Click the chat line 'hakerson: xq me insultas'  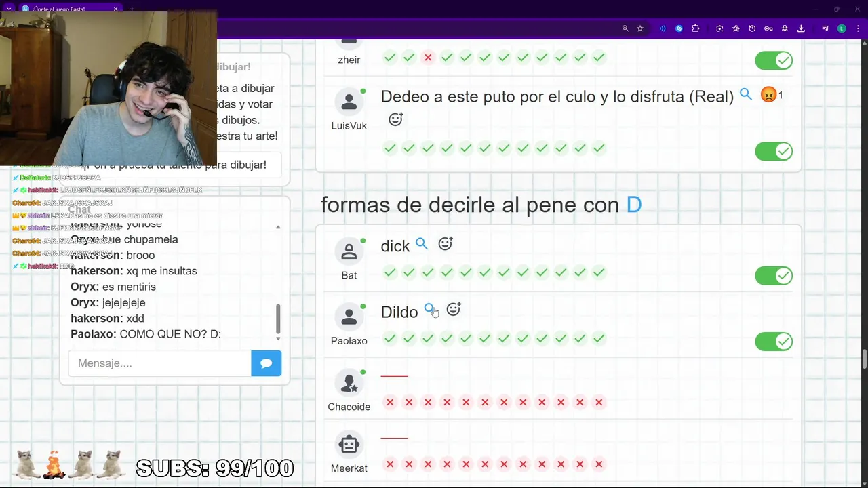(x=134, y=271)
